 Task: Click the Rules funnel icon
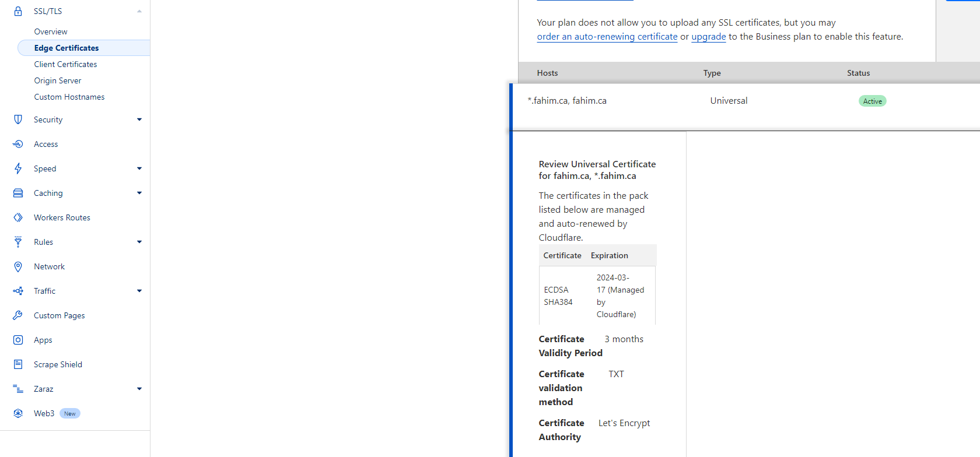18,242
